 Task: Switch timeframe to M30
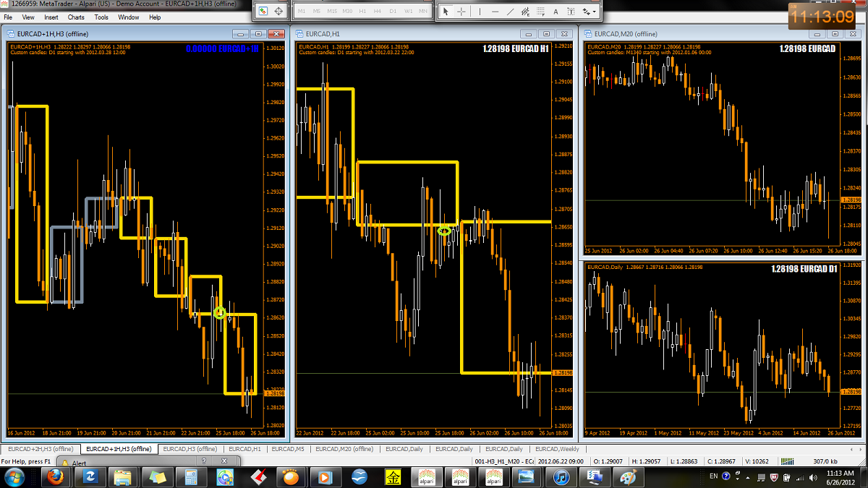(347, 12)
